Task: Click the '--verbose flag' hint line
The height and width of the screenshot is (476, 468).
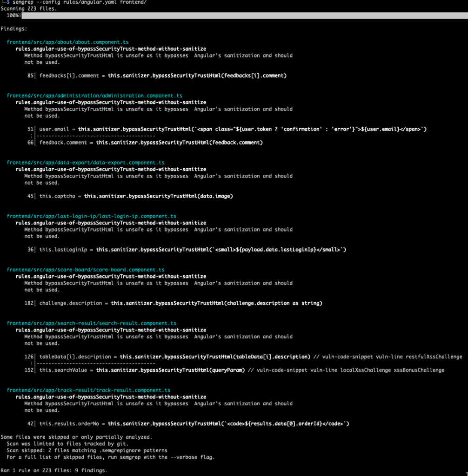Action: [x=111, y=457]
